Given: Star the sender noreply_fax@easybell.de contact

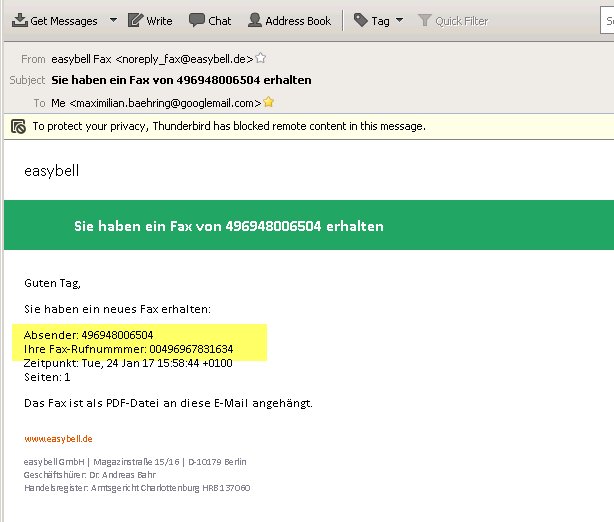Looking at the screenshot, I should 260,58.
